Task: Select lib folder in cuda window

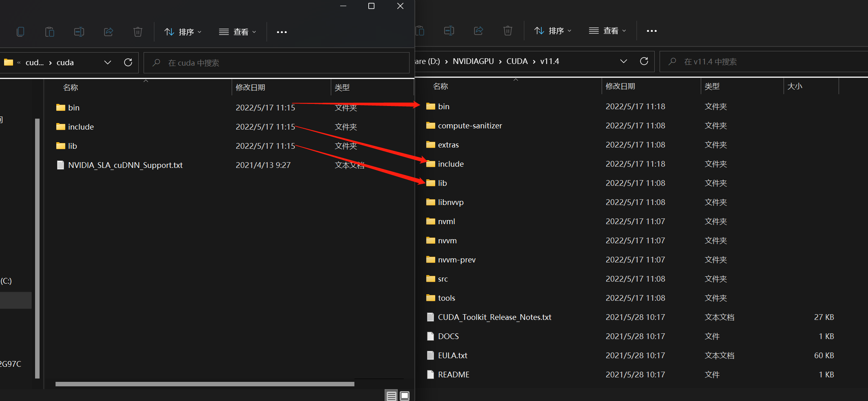Action: (72, 146)
